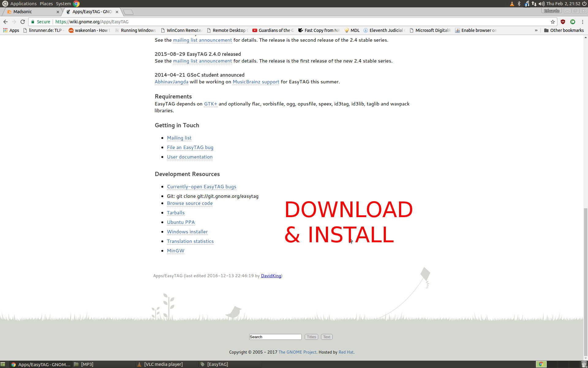Open the DavidKing author link
This screenshot has width=588, height=368.
(x=271, y=276)
